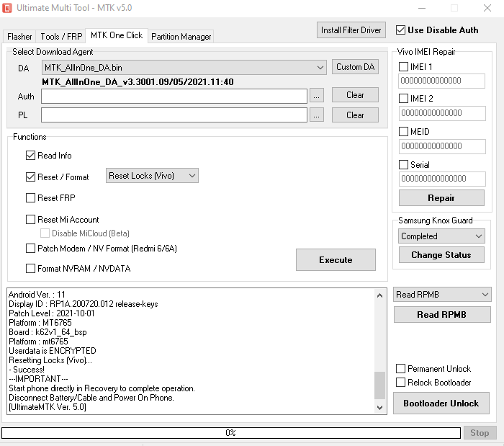Click the IMEI 2 number field
Screen dimensions: 504x446
pos(442,113)
